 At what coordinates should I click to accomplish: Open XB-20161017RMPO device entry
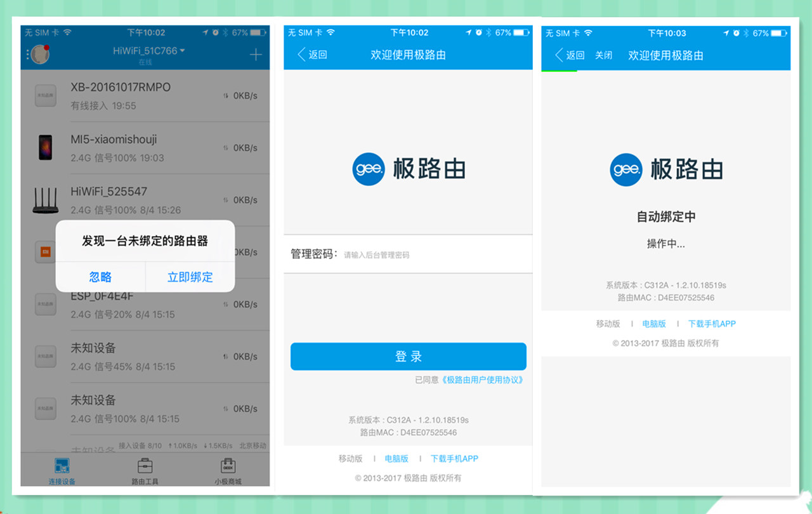121,95
